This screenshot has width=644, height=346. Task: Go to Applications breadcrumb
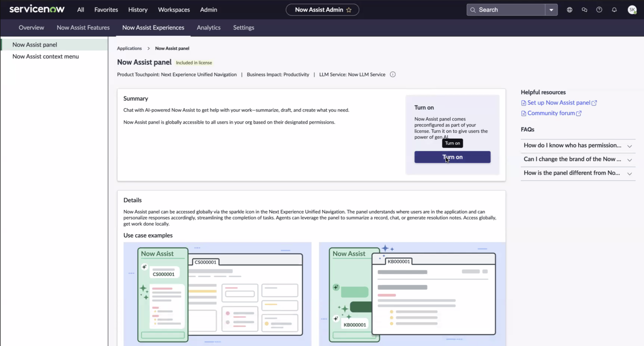tap(129, 48)
